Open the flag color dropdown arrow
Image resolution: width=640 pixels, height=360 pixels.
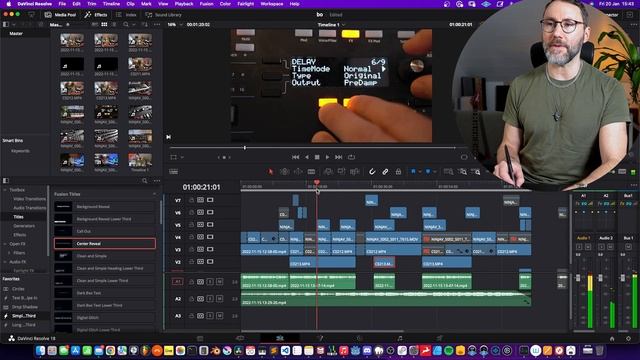(x=420, y=172)
